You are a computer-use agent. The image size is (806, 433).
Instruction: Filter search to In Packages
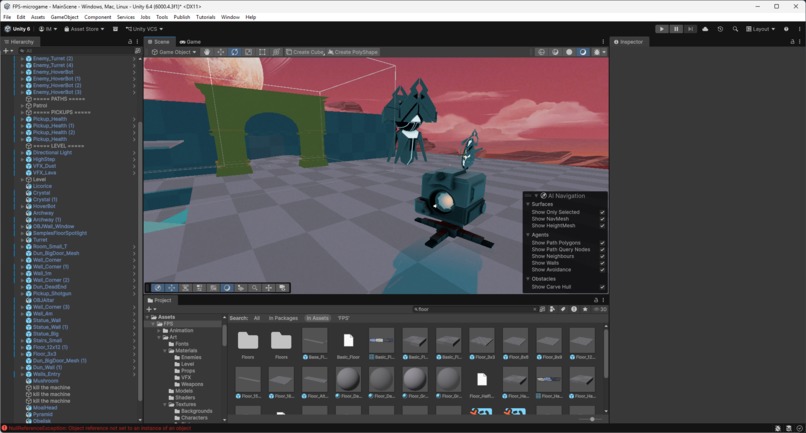tap(283, 318)
